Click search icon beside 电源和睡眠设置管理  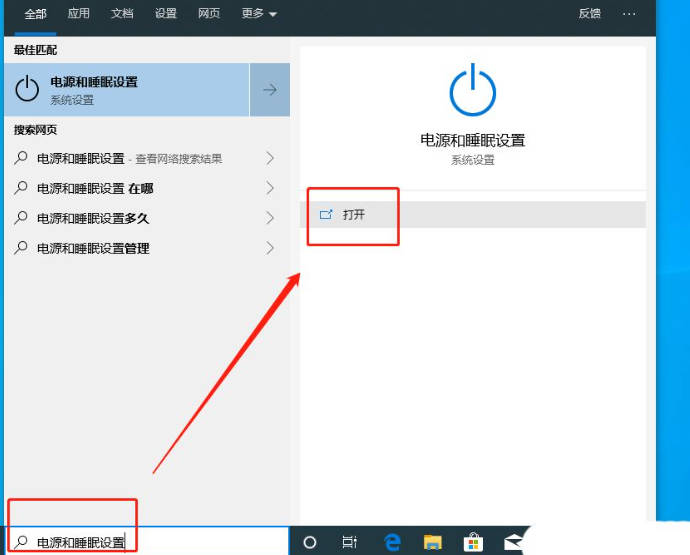21,248
